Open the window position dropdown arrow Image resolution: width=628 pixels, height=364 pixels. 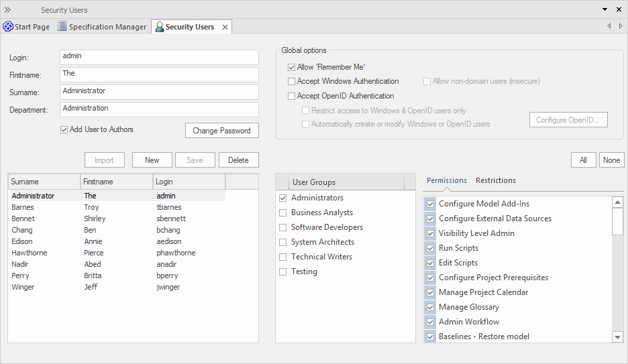[x=603, y=10]
